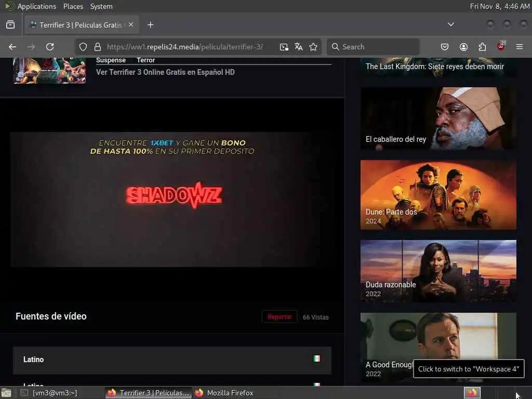The height and width of the screenshot is (399, 532).
Task: Bookmark this page with the star icon
Action: (313, 47)
